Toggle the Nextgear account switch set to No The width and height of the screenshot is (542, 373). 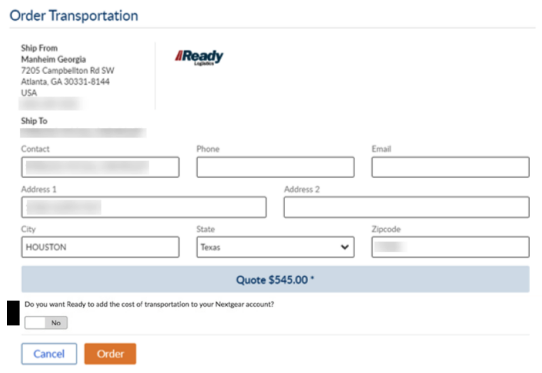(x=46, y=323)
